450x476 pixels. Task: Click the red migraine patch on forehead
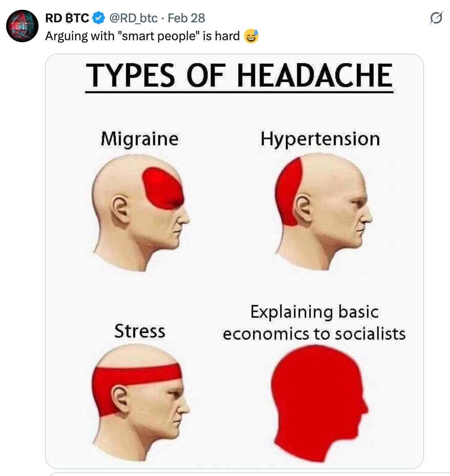163,188
